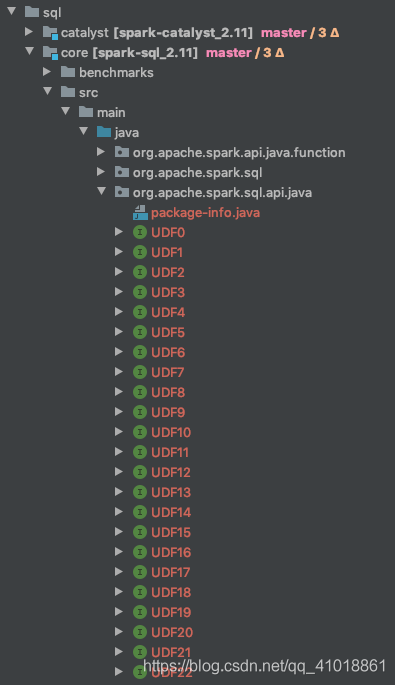Select the UDF10 tree entry
This screenshot has width=395, height=685.
point(171,432)
